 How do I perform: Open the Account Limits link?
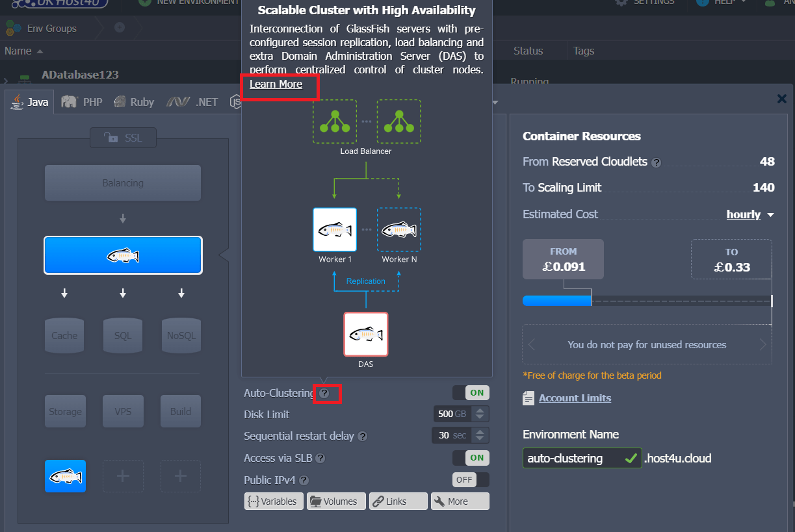coord(575,398)
